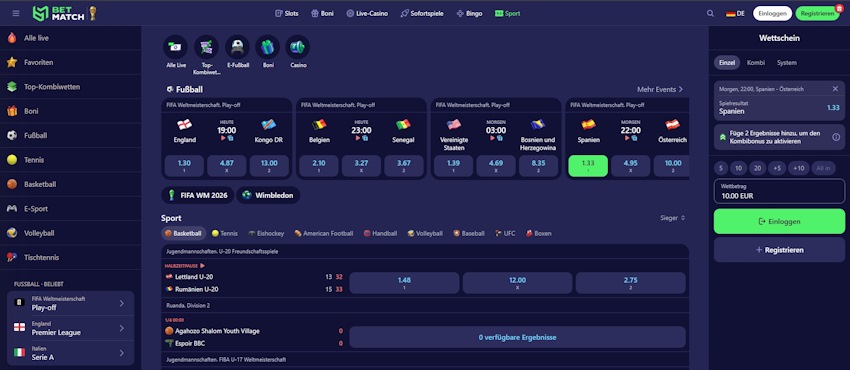This screenshot has width=850, height=370.
Task: Click the Wettbetrag stake input field
Action: 779,191
